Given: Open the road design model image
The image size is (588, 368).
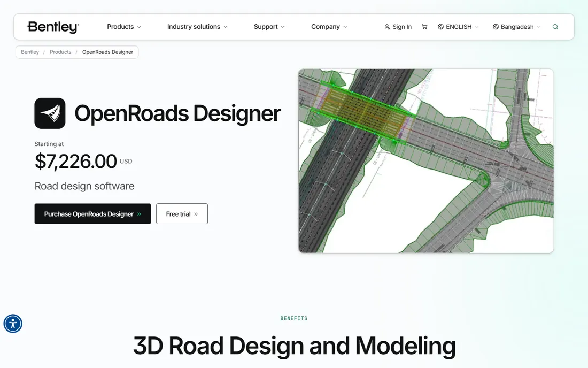Looking at the screenshot, I should 426,161.
